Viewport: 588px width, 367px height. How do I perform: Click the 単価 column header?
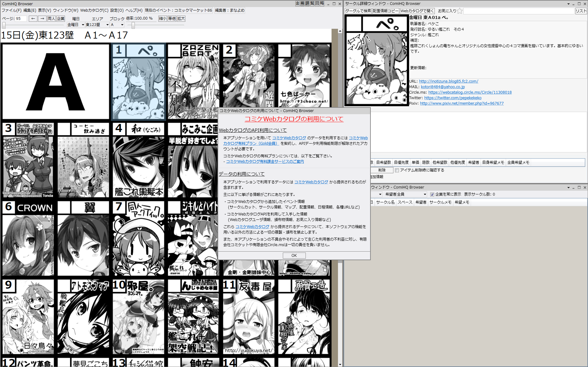(x=415, y=163)
